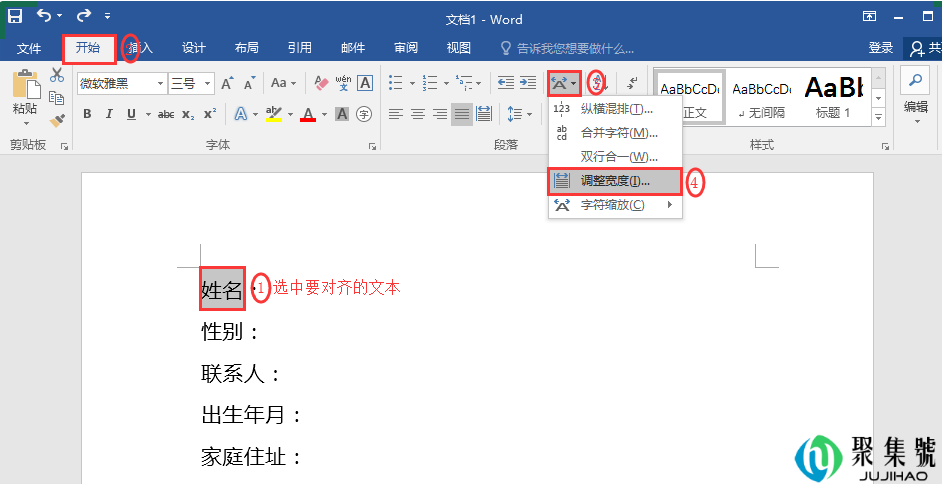Apply yellow text highlight color
This screenshot has height=484, width=942.
[x=274, y=114]
